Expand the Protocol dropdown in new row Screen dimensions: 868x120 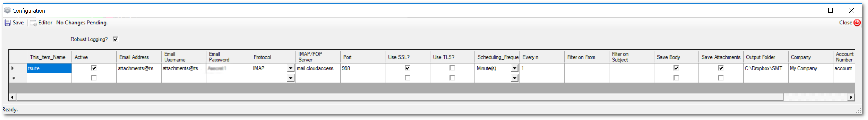click(x=291, y=78)
